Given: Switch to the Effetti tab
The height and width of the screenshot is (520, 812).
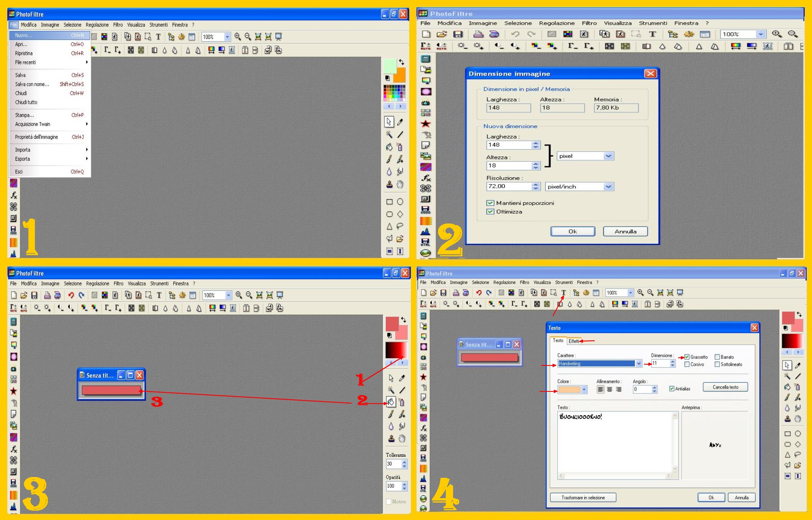Looking at the screenshot, I should tap(574, 341).
